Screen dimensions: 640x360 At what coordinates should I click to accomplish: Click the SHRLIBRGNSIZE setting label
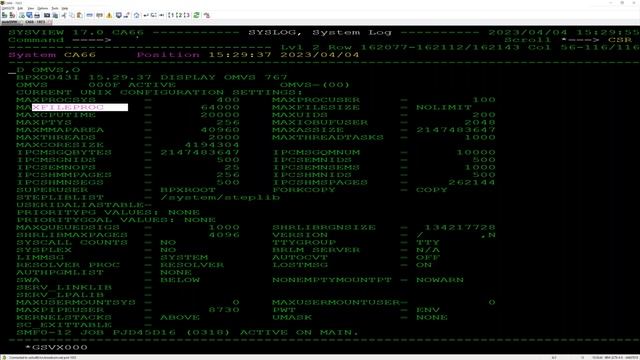coord(324,227)
